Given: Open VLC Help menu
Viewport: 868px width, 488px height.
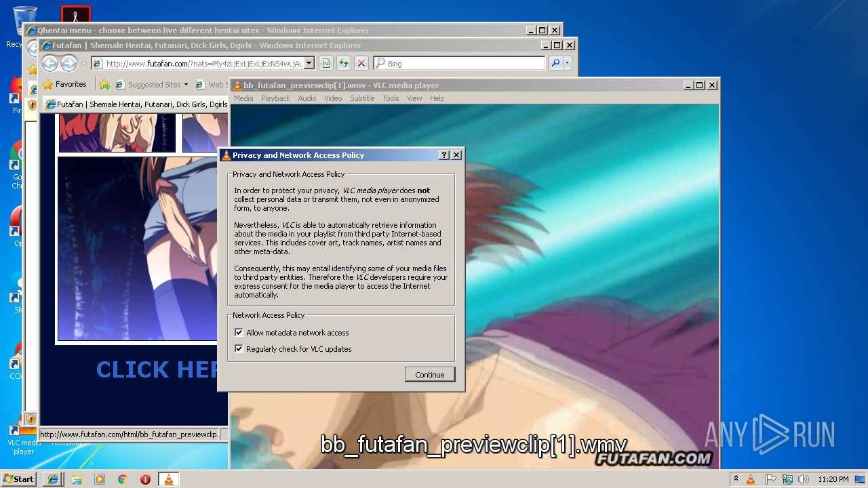Looking at the screenshot, I should (437, 98).
